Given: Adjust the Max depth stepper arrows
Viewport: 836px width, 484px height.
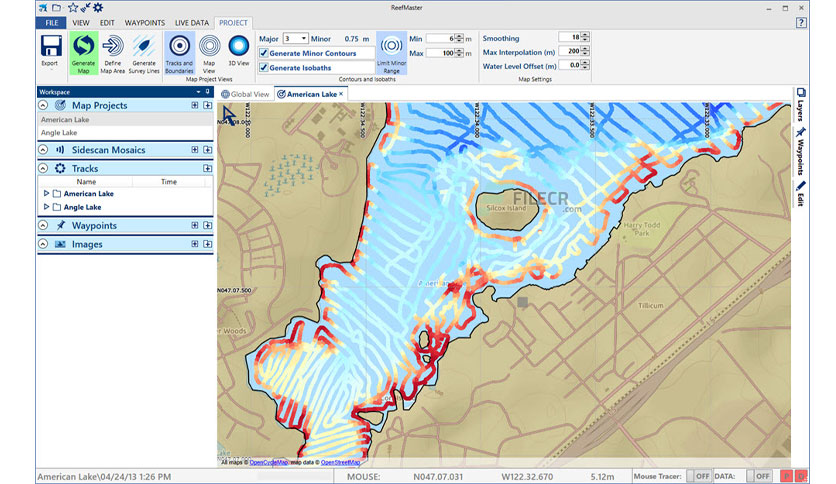Looking at the screenshot, I should pyautogui.click(x=459, y=53).
